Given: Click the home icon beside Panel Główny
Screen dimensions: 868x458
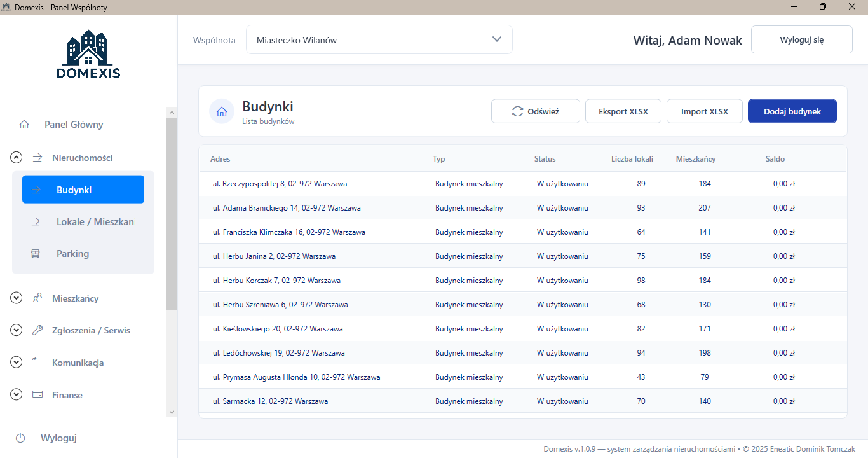Looking at the screenshot, I should click(x=24, y=125).
